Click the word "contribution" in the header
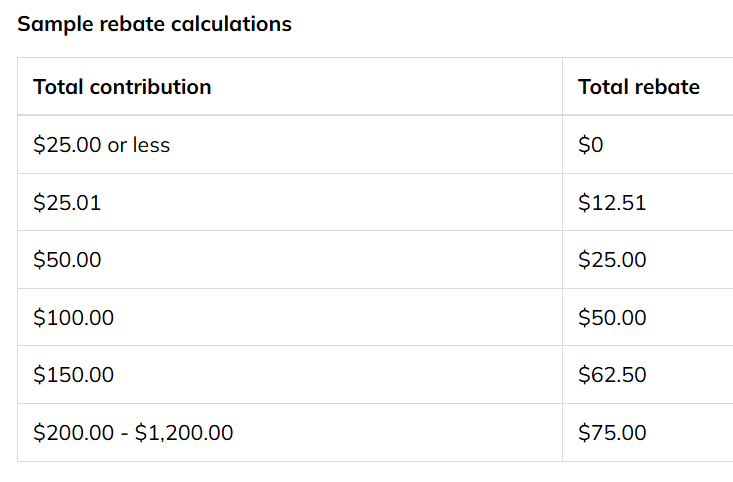The width and height of the screenshot is (733, 482). coord(151,87)
